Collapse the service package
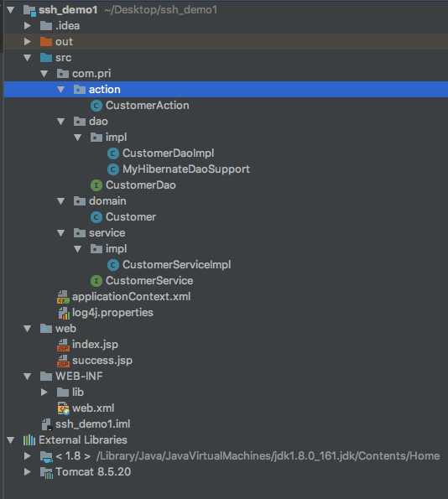 click(x=60, y=233)
